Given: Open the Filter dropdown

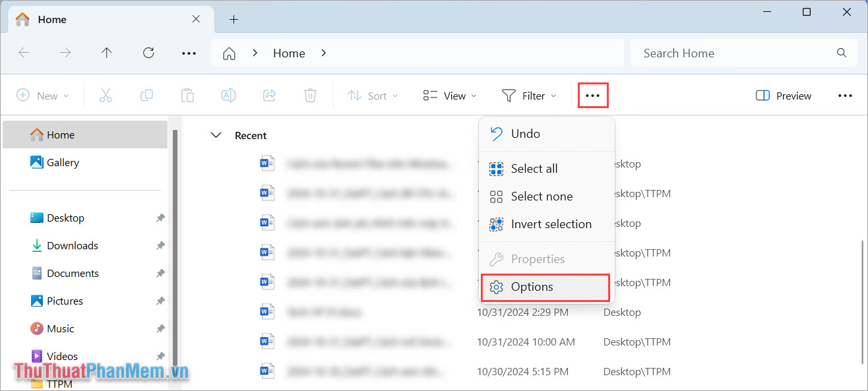Looking at the screenshot, I should pos(528,95).
